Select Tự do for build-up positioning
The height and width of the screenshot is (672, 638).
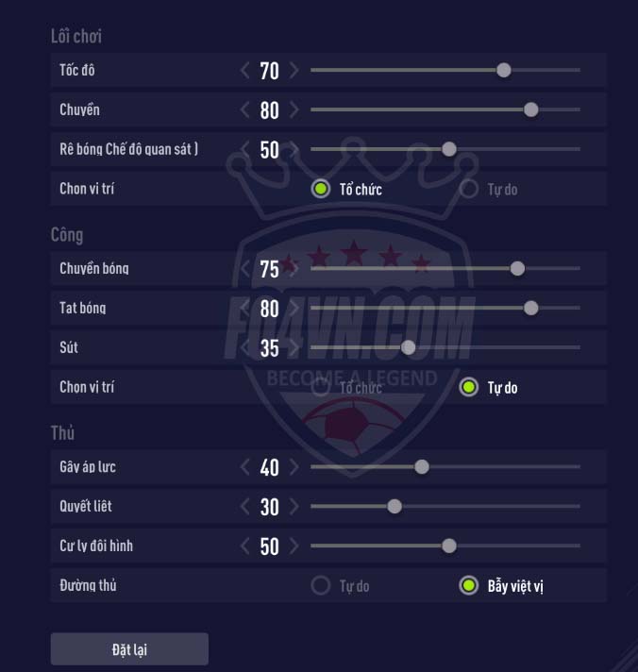(469, 190)
